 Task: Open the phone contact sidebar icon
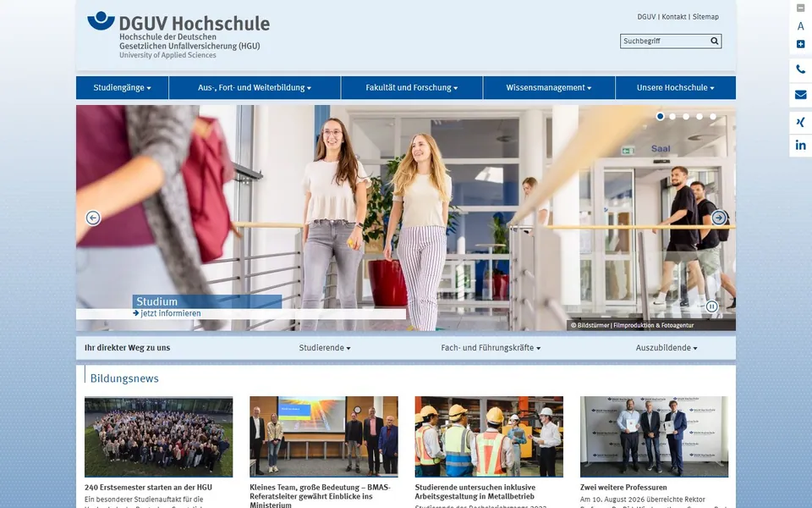click(x=800, y=69)
